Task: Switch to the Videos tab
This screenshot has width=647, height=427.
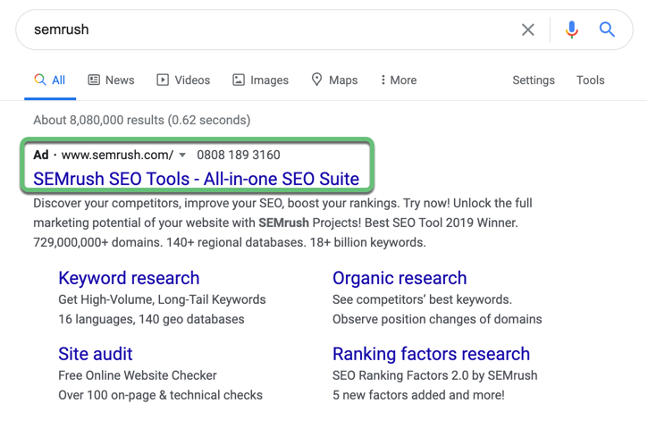Action: 183,80
